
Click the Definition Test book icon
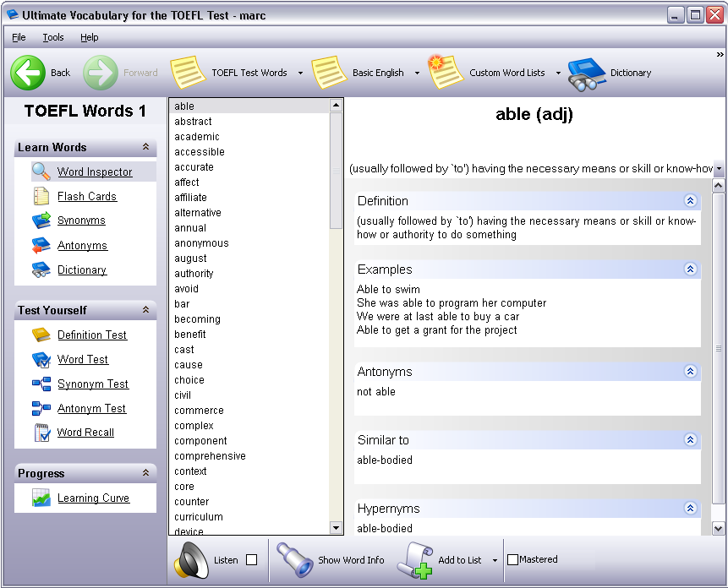41,335
